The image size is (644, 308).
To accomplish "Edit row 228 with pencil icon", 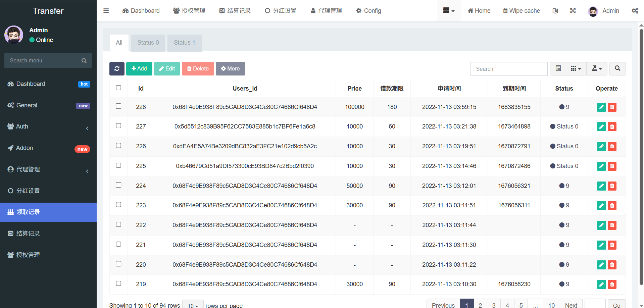I will (601, 107).
